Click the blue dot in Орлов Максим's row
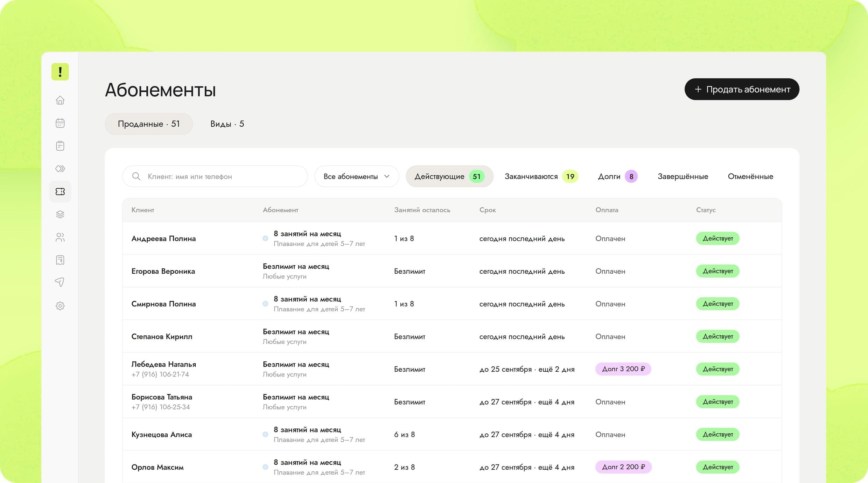This screenshot has width=868, height=483. pyautogui.click(x=265, y=467)
